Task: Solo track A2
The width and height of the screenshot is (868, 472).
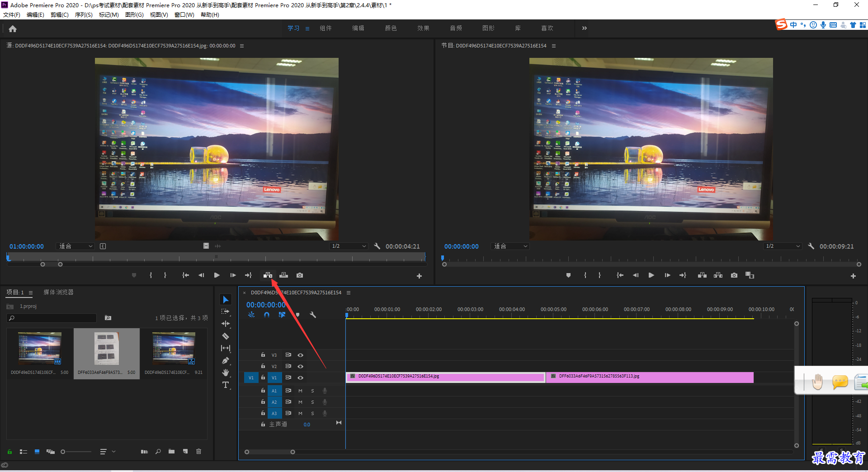Action: (312, 402)
